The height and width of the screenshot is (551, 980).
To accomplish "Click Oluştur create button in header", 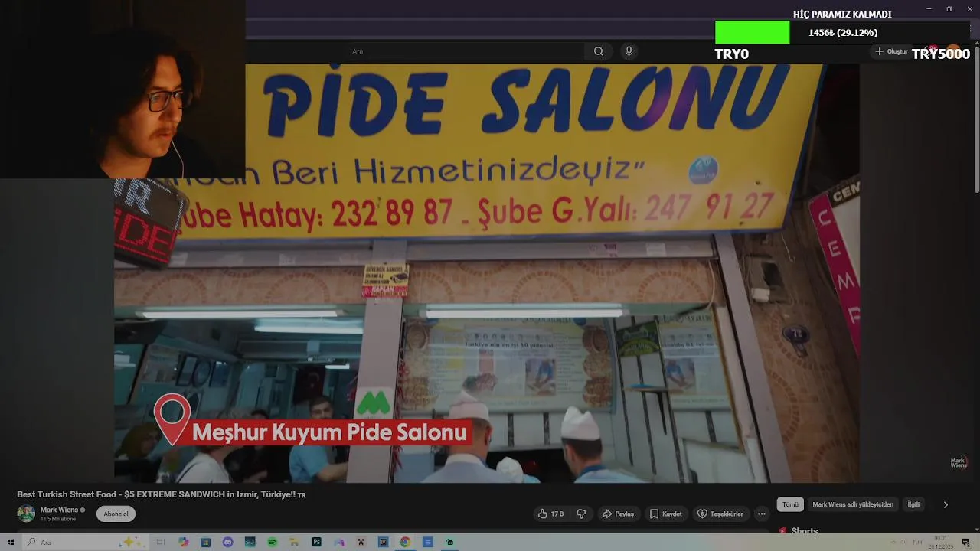I will tap(892, 51).
